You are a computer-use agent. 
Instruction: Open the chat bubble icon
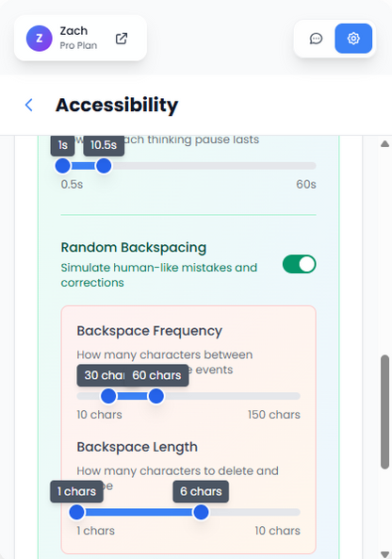point(316,39)
